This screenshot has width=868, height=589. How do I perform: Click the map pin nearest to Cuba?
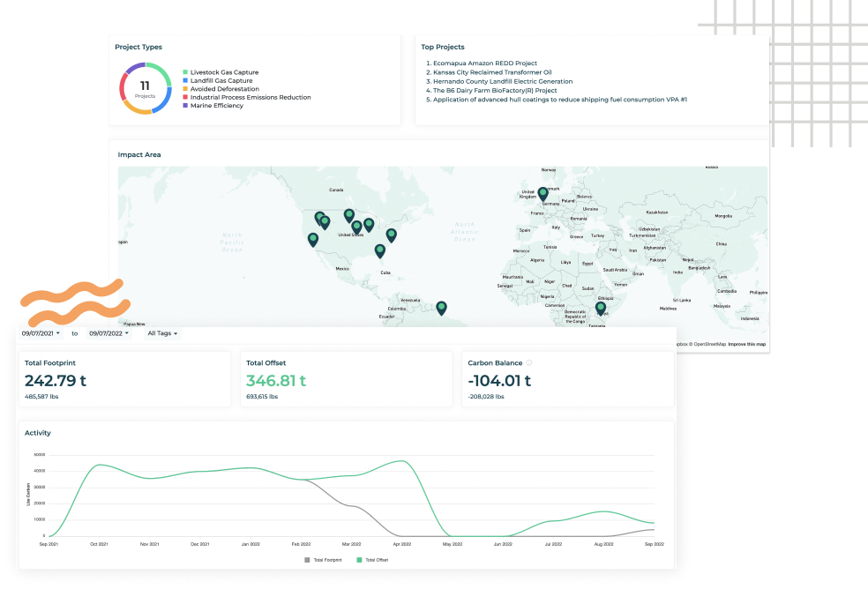[x=380, y=250]
